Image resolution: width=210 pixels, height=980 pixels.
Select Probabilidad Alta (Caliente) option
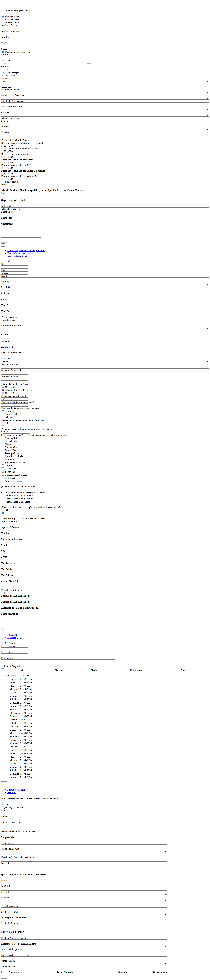point(3,495)
